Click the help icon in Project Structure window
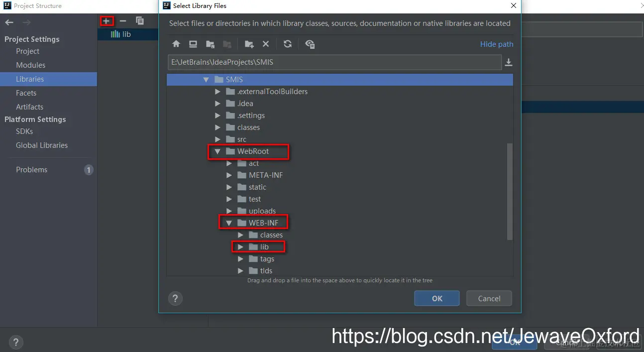 coord(16,343)
